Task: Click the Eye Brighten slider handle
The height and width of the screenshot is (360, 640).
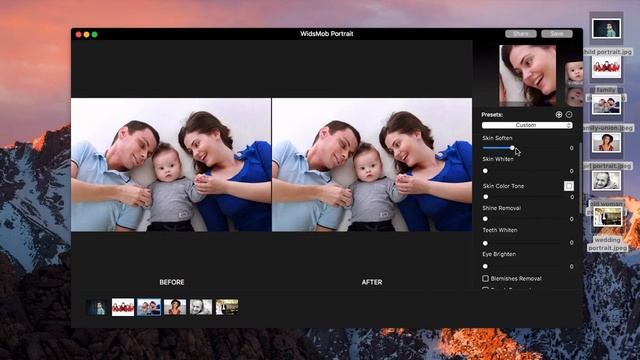Action: [x=485, y=266]
